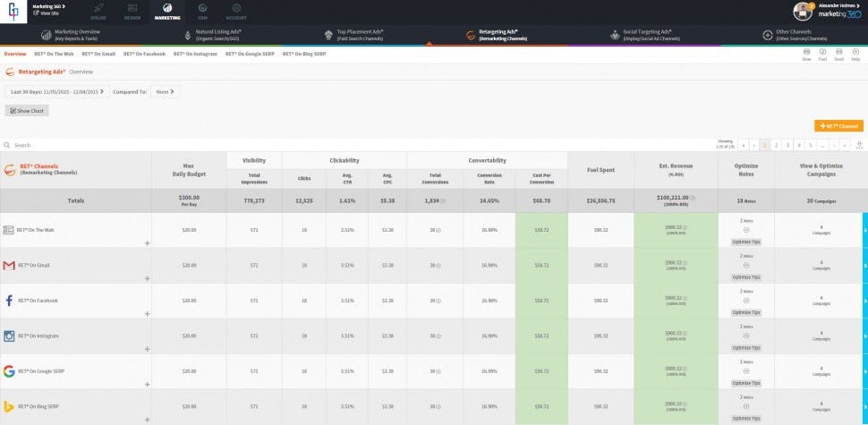Click the Facebook icon in the channels list
Image resolution: width=868 pixels, height=425 pixels.
pyautogui.click(x=9, y=301)
